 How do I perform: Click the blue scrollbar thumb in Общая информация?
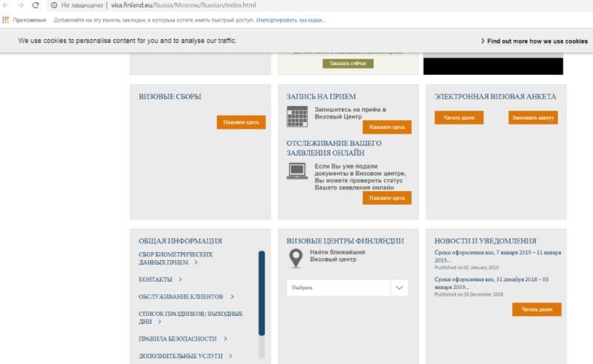(x=262, y=293)
